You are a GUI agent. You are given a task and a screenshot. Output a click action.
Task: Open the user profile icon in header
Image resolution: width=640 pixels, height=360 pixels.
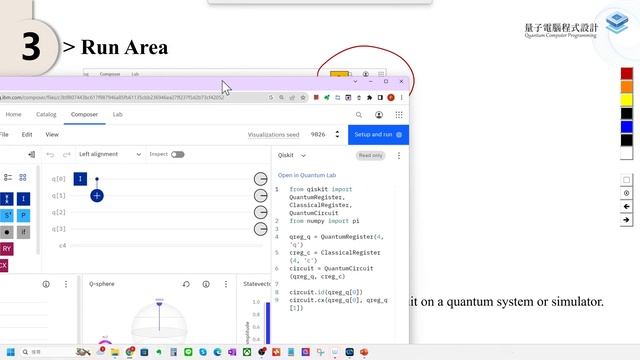pos(379,115)
